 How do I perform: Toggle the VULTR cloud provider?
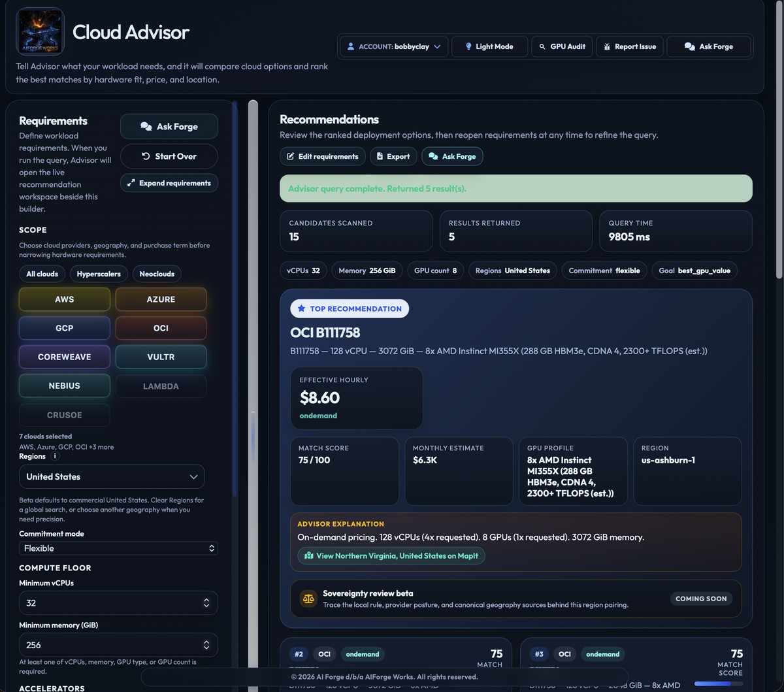pos(161,357)
